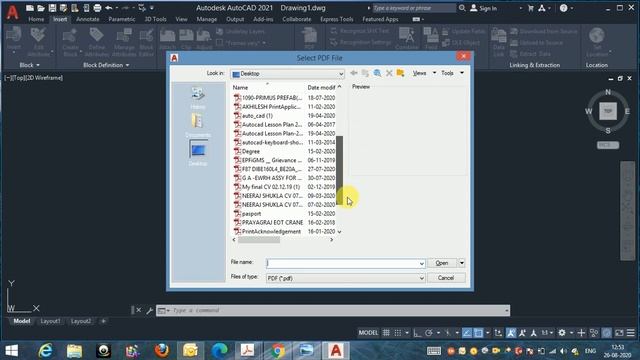Toggle ortho mode in status bar
Image resolution: width=640 pixels, height=360 pixels.
tap(417, 333)
